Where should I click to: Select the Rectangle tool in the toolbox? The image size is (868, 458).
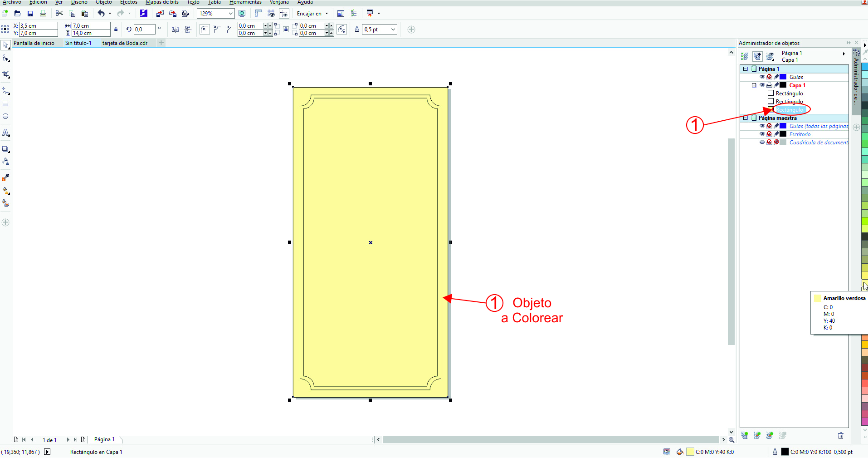tap(5, 103)
